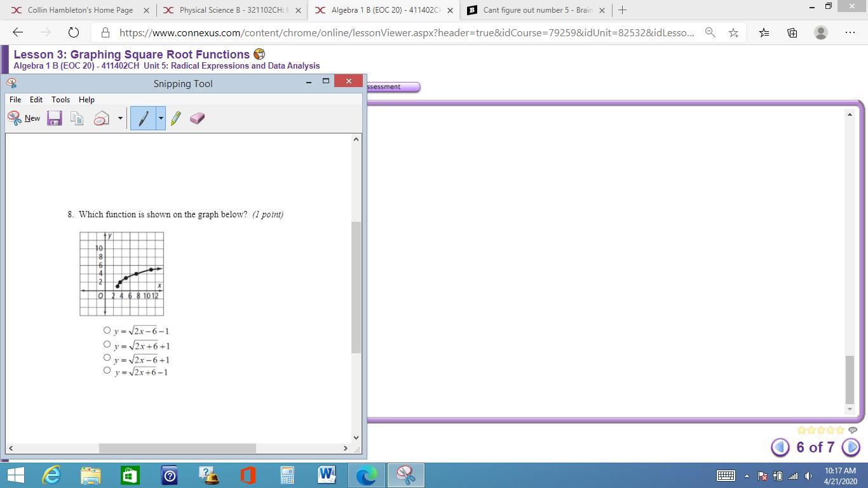Open Microsoft Word from taskbar
The height and width of the screenshot is (488, 868).
327,475
